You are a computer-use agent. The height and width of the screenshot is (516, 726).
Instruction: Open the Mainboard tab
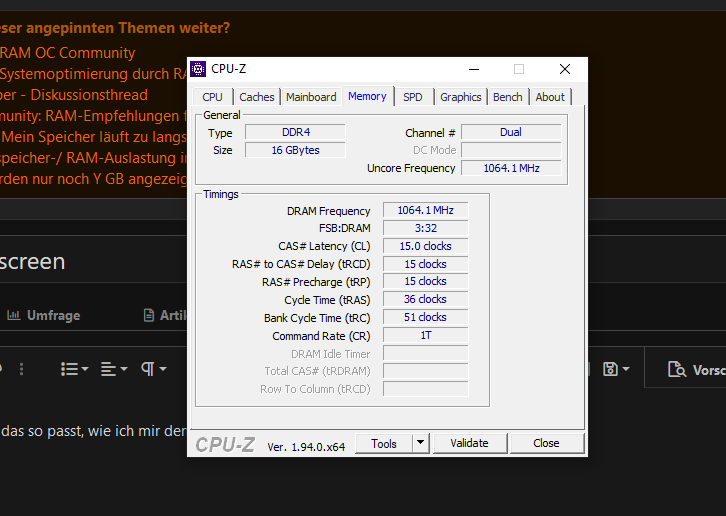click(x=311, y=97)
